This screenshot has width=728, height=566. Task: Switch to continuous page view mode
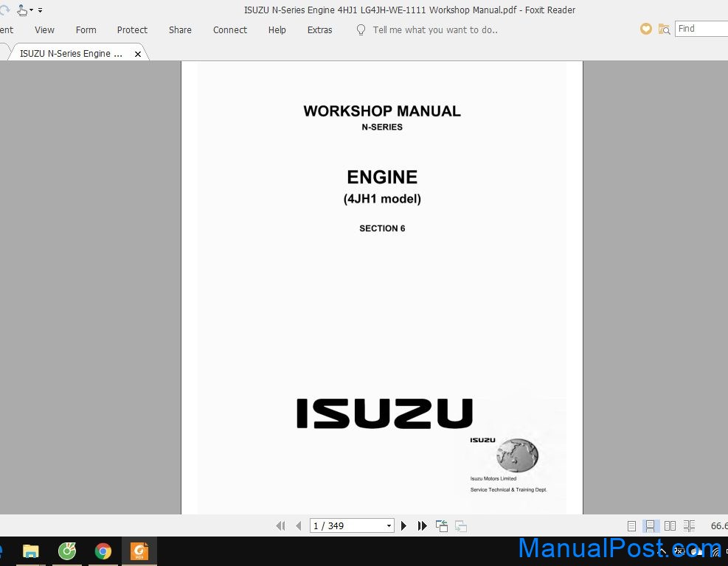click(x=650, y=525)
